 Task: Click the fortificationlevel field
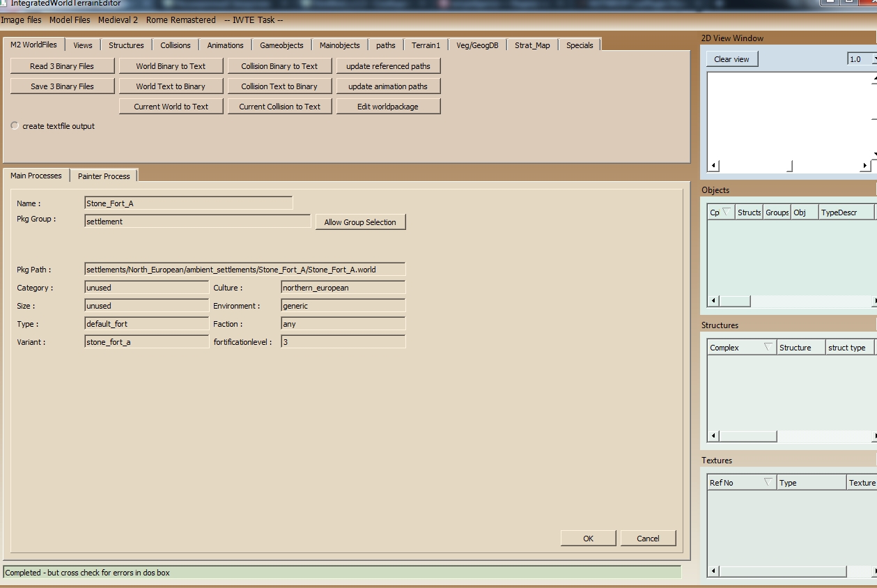click(x=343, y=342)
